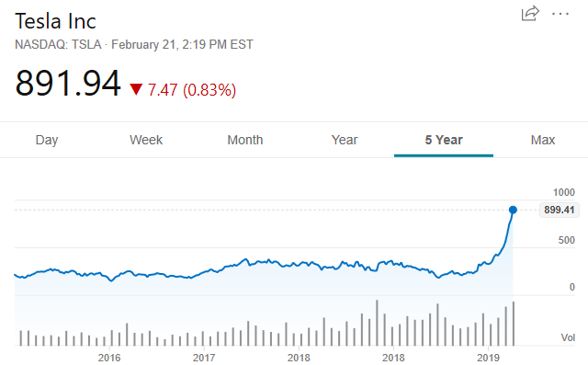The height and width of the screenshot is (365, 588).
Task: Click the share icon
Action: (x=530, y=14)
